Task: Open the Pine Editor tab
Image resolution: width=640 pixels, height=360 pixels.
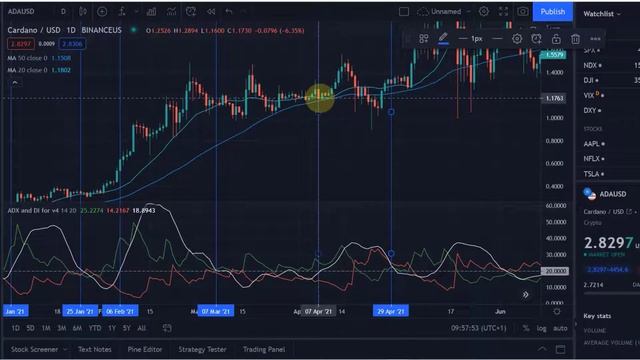Action: coord(144,349)
